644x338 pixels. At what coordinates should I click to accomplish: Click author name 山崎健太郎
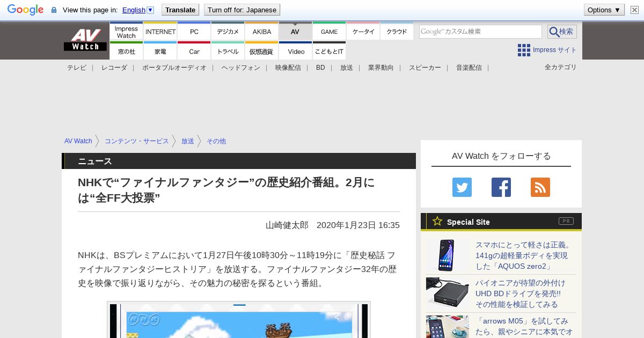click(287, 225)
